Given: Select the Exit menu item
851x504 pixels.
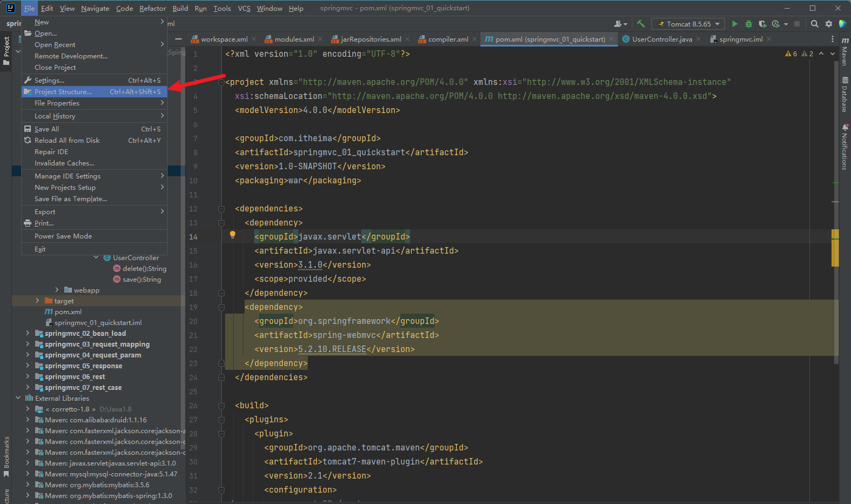Looking at the screenshot, I should [x=94, y=249].
